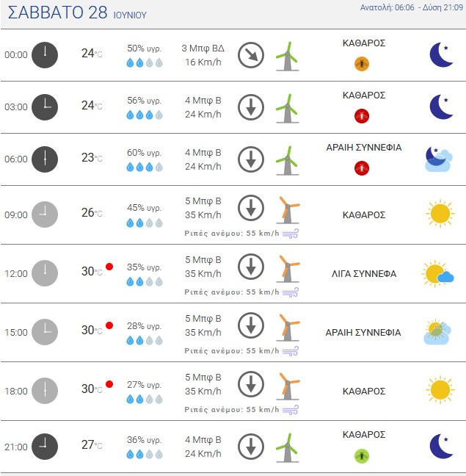Click the Ανατολή 06:06 sunrise text
This screenshot has height=476, width=466.
[387, 7]
